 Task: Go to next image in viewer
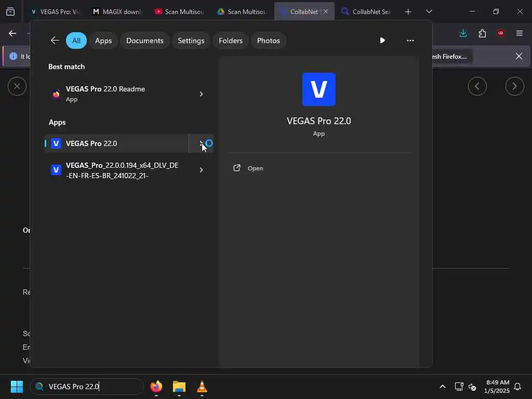(515, 86)
